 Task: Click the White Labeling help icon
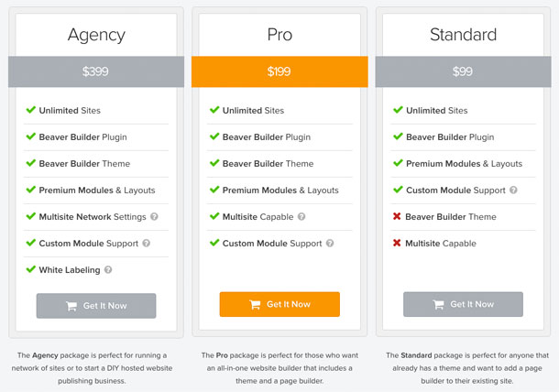pos(108,270)
